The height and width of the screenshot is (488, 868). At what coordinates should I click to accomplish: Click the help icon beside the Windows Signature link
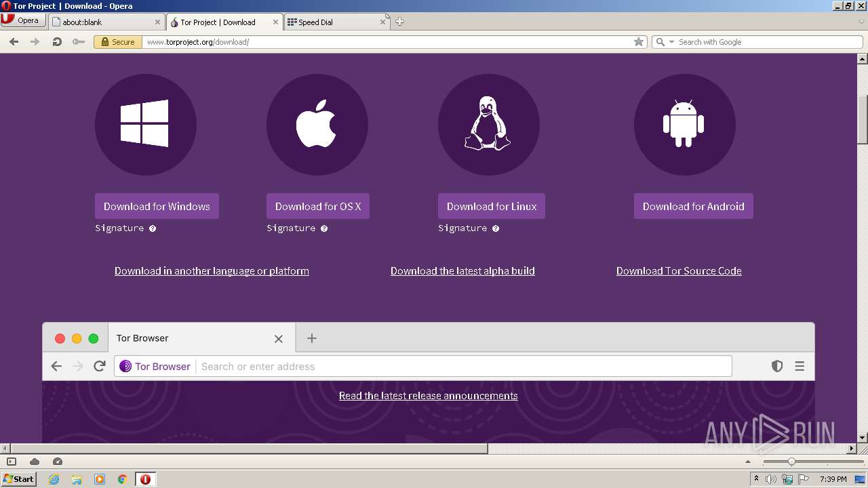pos(153,228)
